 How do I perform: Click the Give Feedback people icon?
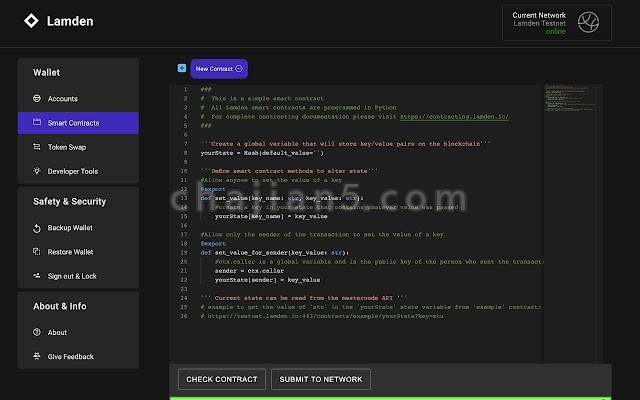37,356
